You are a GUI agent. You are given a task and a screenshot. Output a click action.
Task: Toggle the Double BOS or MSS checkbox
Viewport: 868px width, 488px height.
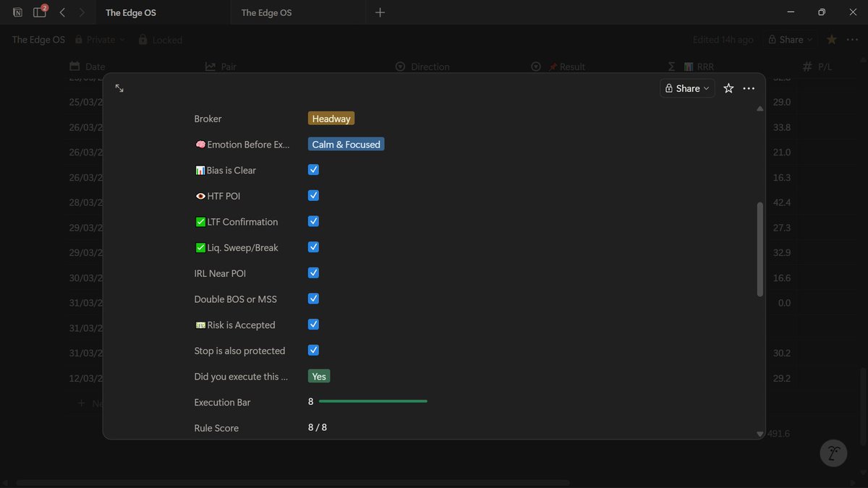(x=313, y=299)
